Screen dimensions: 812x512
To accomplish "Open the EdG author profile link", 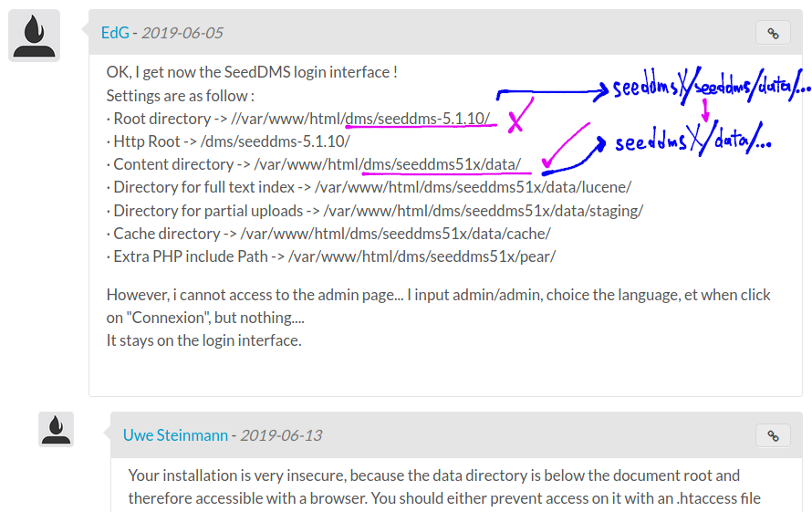I will 115,33.
